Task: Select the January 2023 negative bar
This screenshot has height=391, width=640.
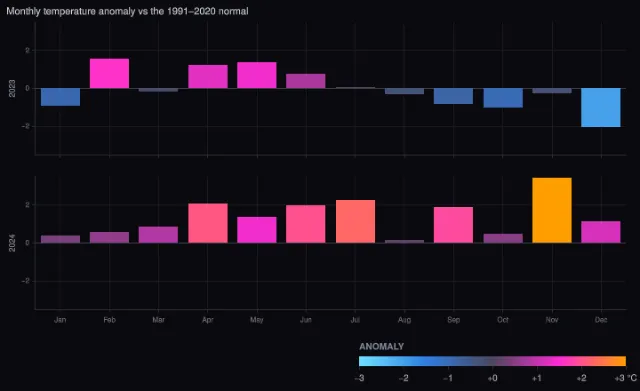Action: point(60,97)
